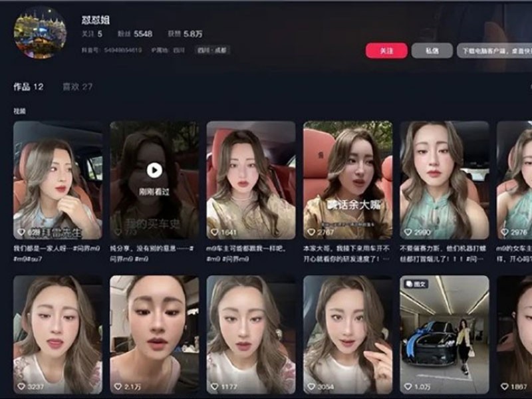Click the heart icon with 1.0万 likes
The width and height of the screenshot is (532, 399).
click(x=408, y=386)
